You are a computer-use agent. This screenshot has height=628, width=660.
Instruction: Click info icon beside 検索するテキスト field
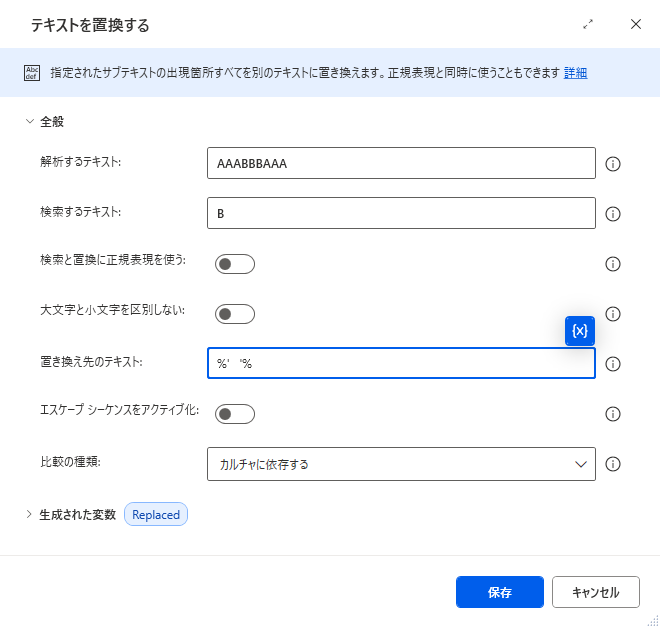[x=612, y=214]
